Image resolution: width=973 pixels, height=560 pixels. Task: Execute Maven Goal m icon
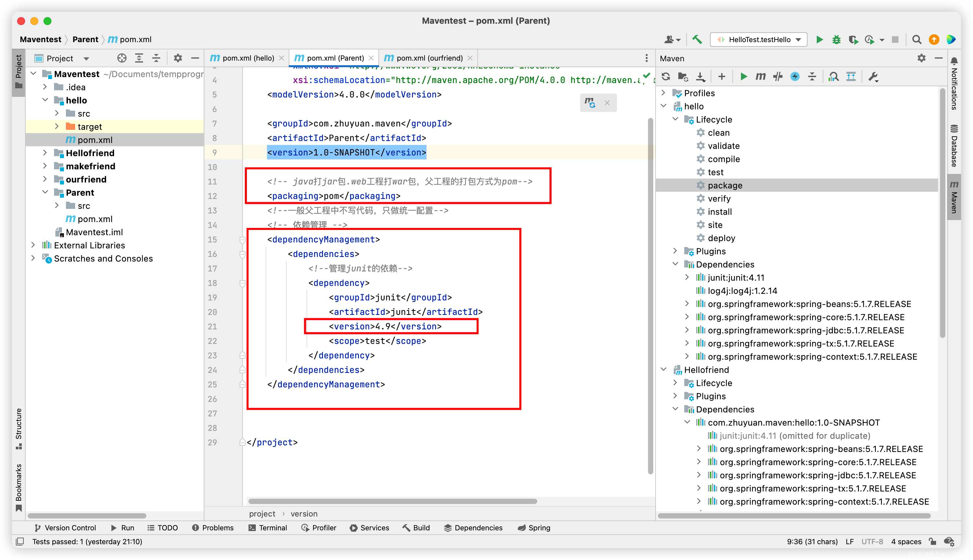point(760,76)
